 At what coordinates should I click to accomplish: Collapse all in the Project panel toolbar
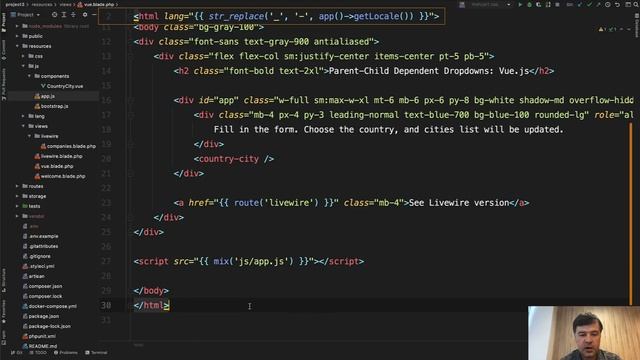tap(73, 15)
